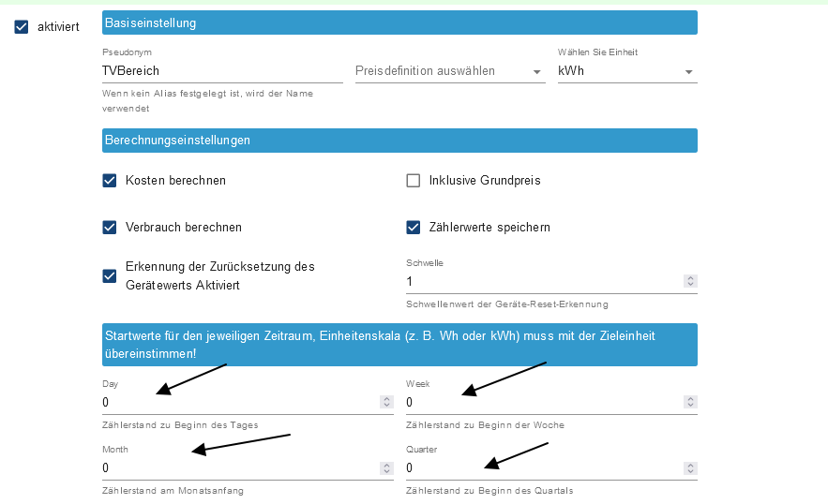Uncheck Zählerwerte speichern
The image size is (828, 504).
click(x=413, y=228)
